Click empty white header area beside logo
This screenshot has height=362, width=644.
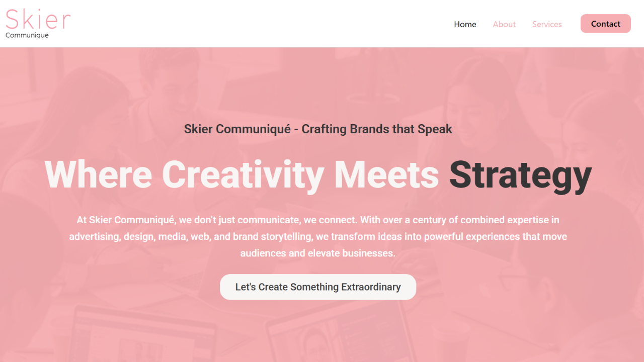coord(252,24)
